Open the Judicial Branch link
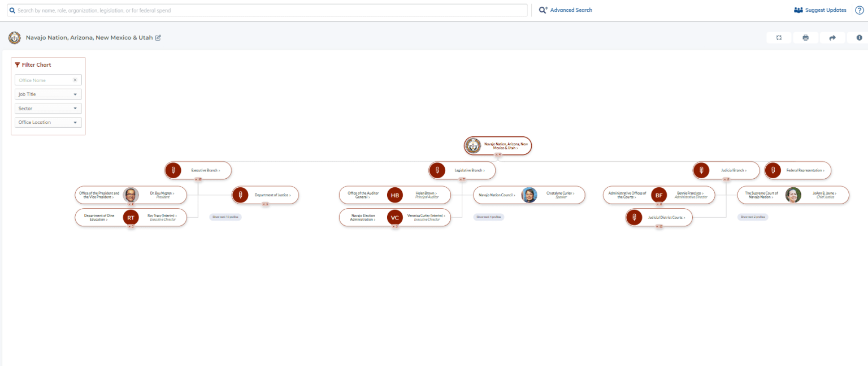868x366 pixels. click(x=734, y=170)
